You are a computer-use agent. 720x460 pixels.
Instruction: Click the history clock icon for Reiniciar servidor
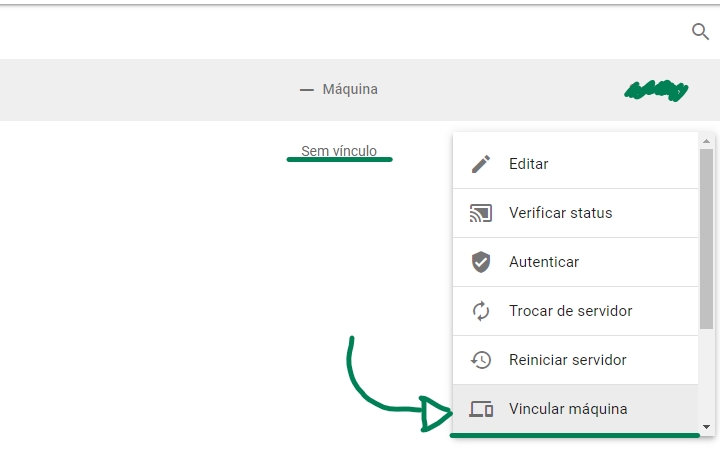tap(481, 360)
